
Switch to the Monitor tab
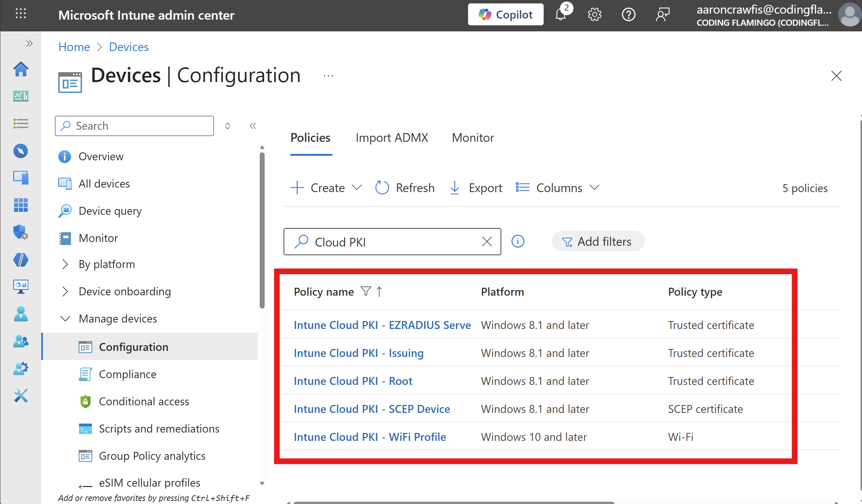point(472,138)
